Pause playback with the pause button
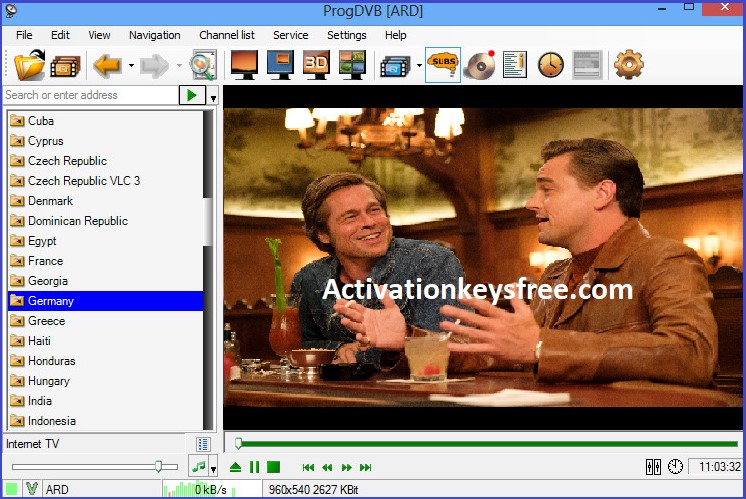The height and width of the screenshot is (499, 746). [255, 467]
